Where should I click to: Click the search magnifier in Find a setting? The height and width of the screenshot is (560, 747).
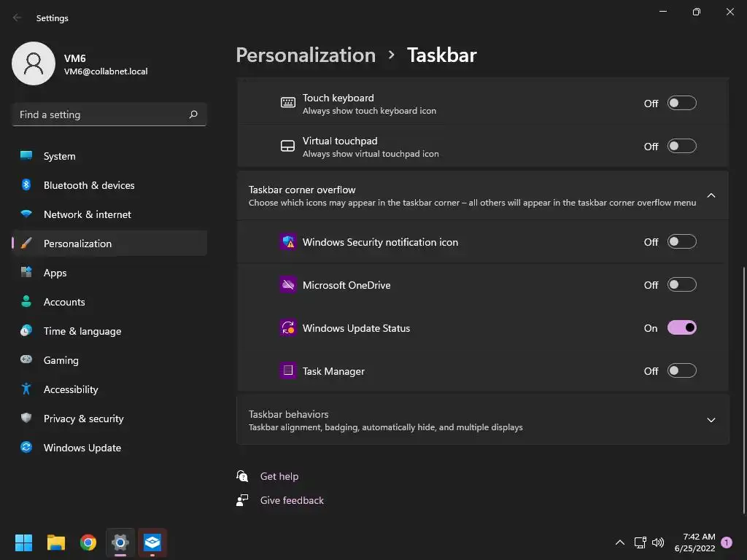(x=193, y=114)
